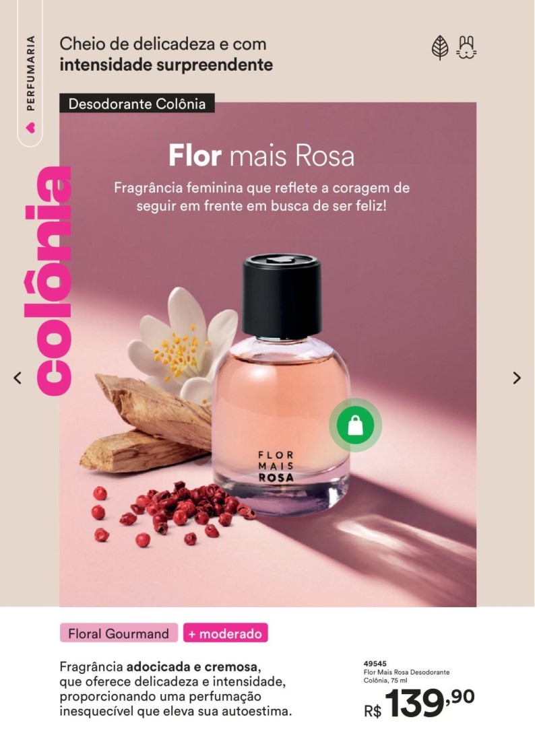
Task: Select the Desodorante Colônia label
Action: pos(137,104)
